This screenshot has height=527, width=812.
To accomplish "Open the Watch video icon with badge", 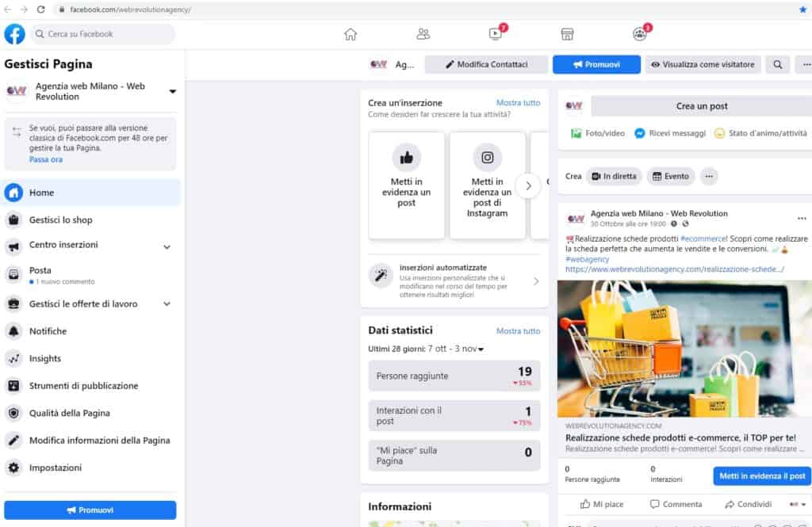I will click(496, 34).
